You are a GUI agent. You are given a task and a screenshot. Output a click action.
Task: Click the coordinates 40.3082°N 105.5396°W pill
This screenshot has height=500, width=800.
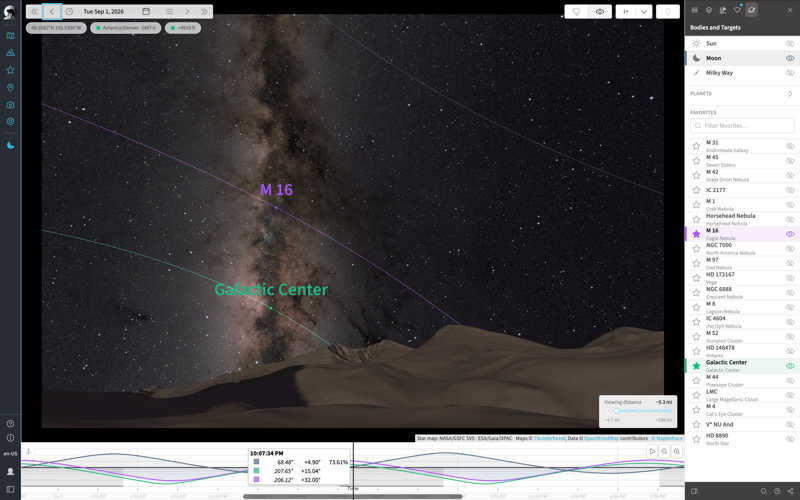56,28
